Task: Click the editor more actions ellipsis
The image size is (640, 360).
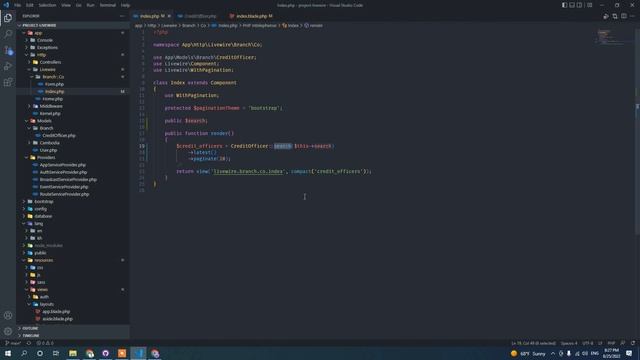Action: [632, 16]
